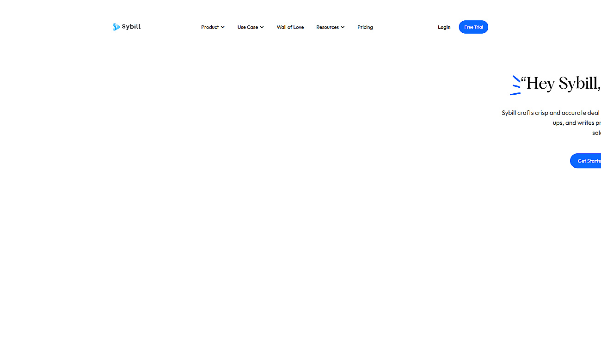Open the Product dropdown menu
Image resolution: width=601 pixels, height=364 pixels.
click(x=213, y=27)
